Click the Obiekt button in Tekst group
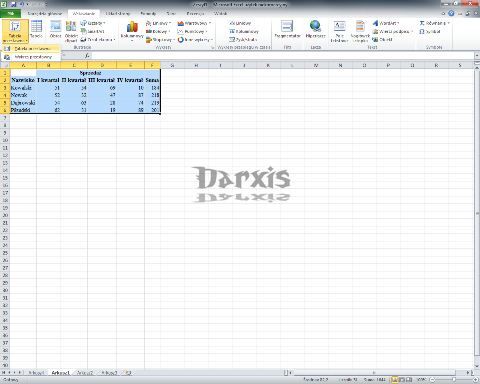Image resolution: width=480 pixels, height=384 pixels. (382, 39)
